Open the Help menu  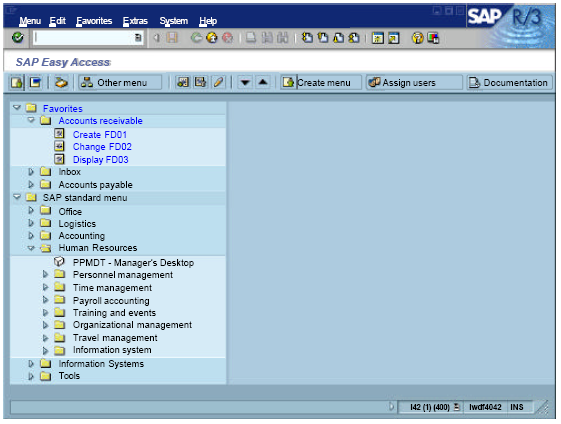point(208,21)
